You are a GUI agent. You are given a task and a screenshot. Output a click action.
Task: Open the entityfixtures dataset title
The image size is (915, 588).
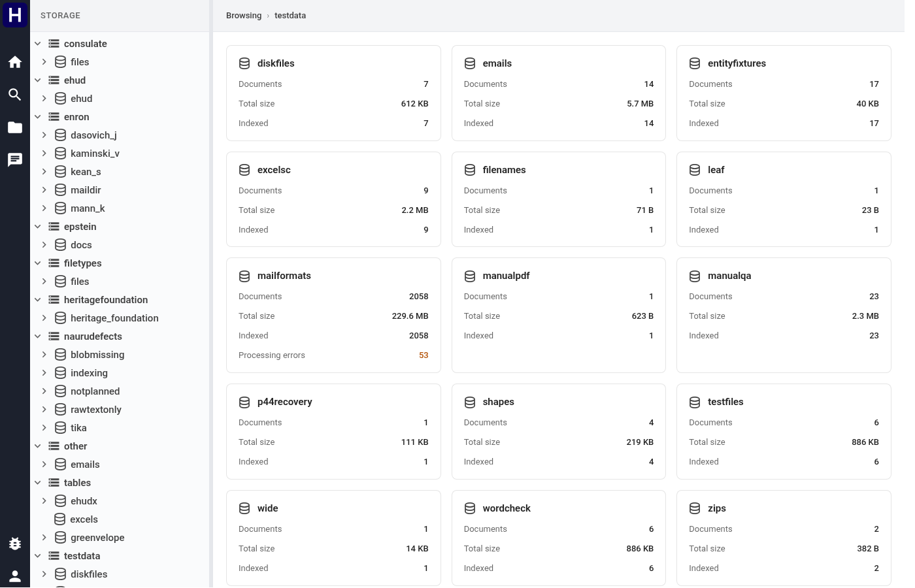tap(737, 63)
